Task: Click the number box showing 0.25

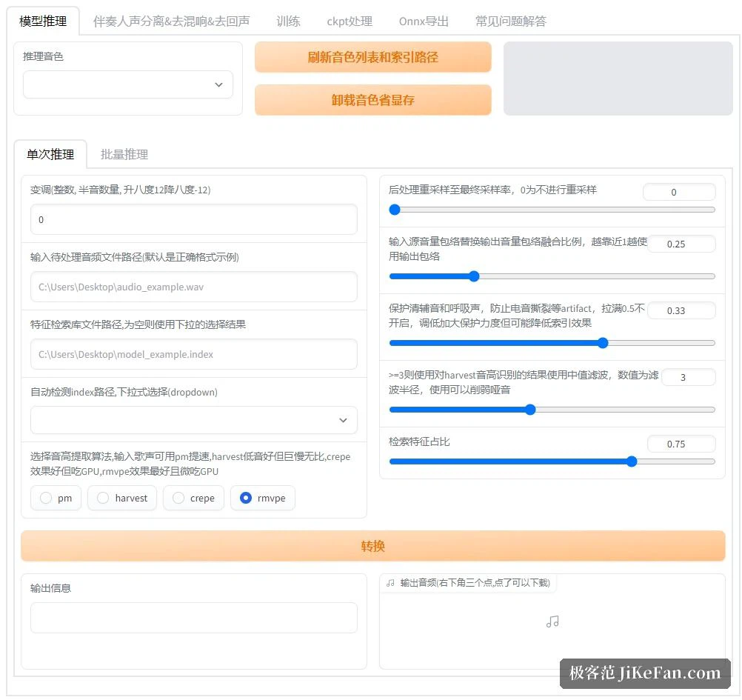Action: coord(681,244)
